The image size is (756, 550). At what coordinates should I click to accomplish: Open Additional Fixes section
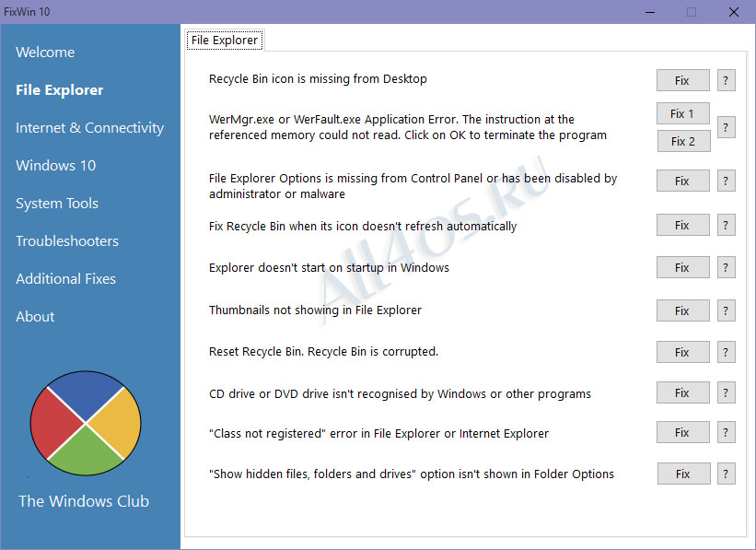pyautogui.click(x=65, y=278)
